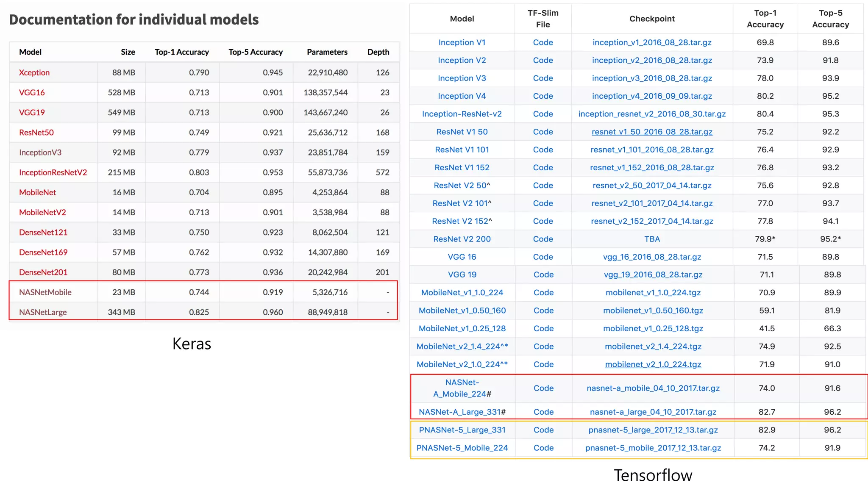868x488 pixels.
Task: Click the Parameters column header
Action: tap(327, 52)
